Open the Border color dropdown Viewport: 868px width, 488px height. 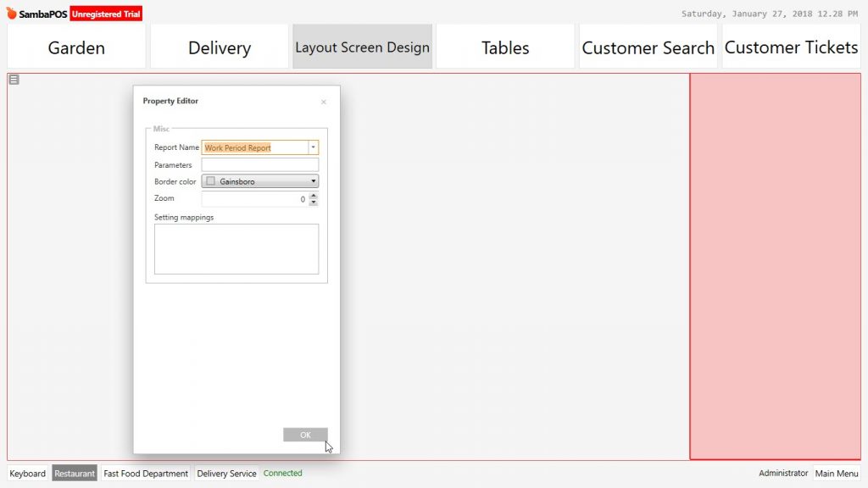[260, 181]
